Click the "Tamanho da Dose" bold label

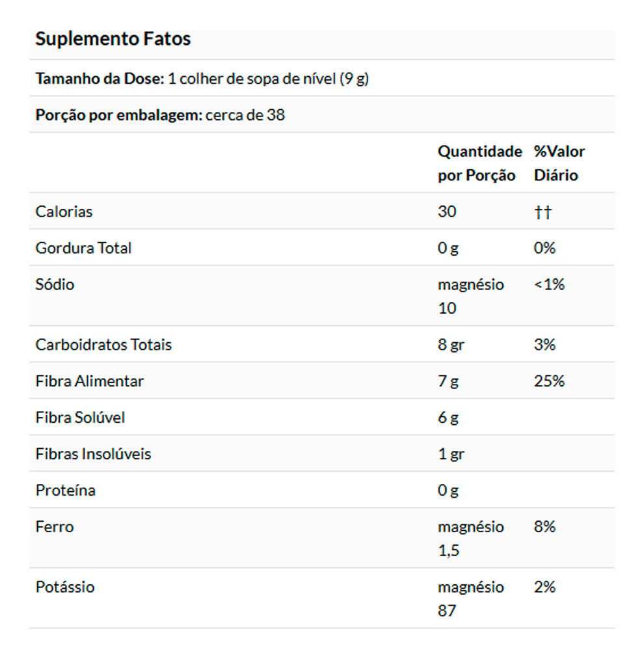[99, 79]
